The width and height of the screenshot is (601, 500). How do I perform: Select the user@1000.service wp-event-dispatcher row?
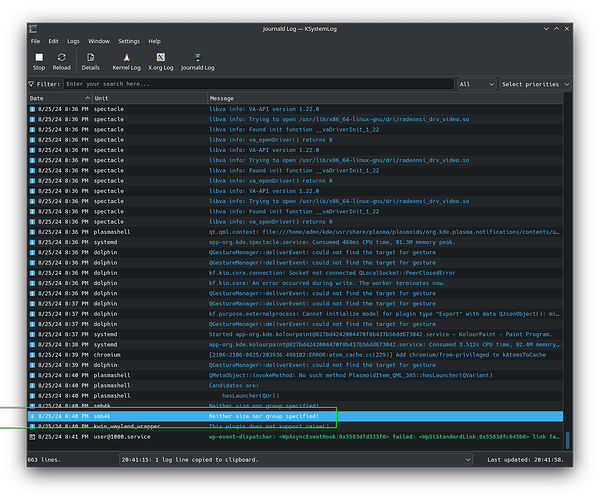tap(296, 437)
